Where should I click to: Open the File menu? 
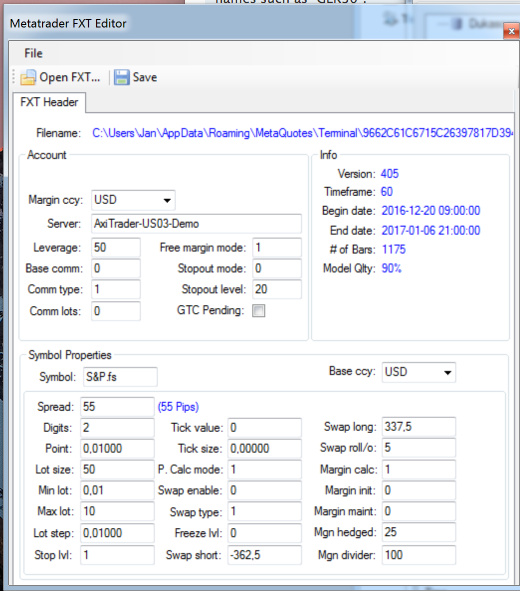pos(33,53)
